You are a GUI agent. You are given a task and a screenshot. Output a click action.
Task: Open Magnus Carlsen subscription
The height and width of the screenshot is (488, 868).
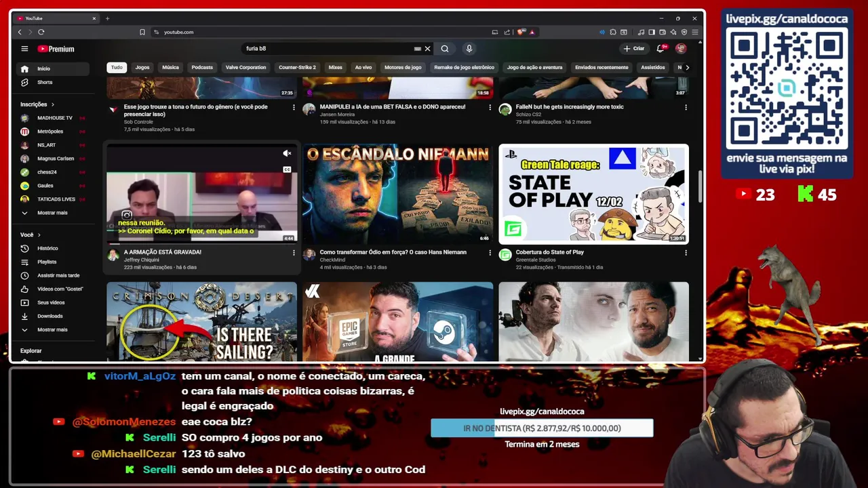53,159
